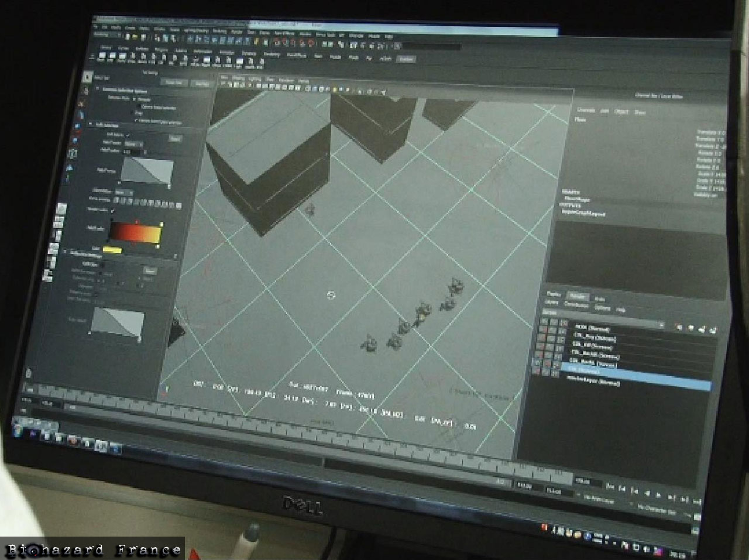This screenshot has width=749, height=560.
Task: Go to start of playback range
Action: pos(611,486)
